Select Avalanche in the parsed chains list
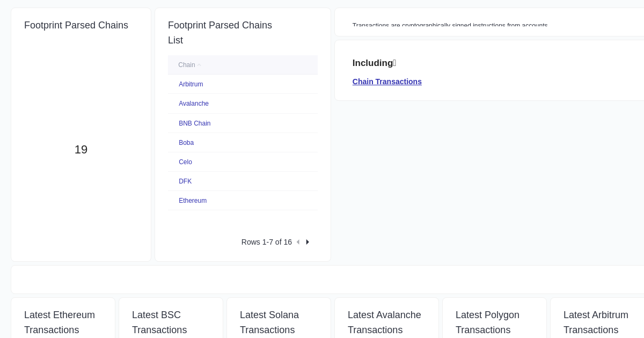This screenshot has height=338, width=644. [x=194, y=104]
